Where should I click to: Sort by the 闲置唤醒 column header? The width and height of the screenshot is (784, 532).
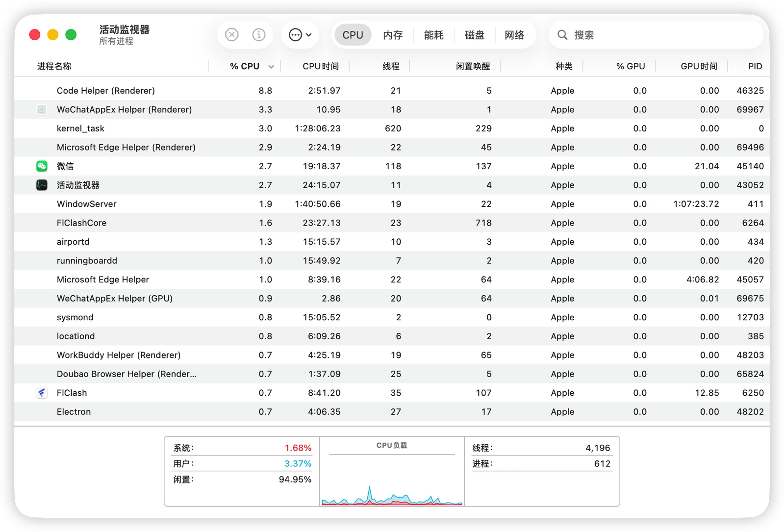(473, 66)
